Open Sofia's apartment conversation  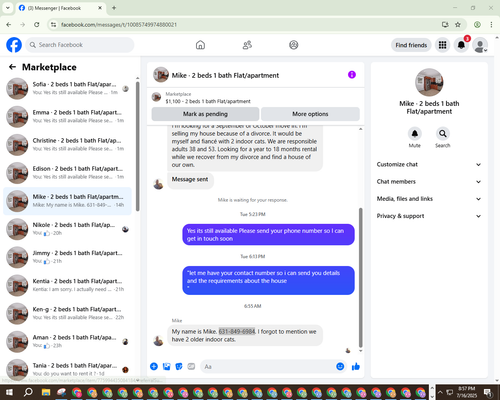(68, 89)
